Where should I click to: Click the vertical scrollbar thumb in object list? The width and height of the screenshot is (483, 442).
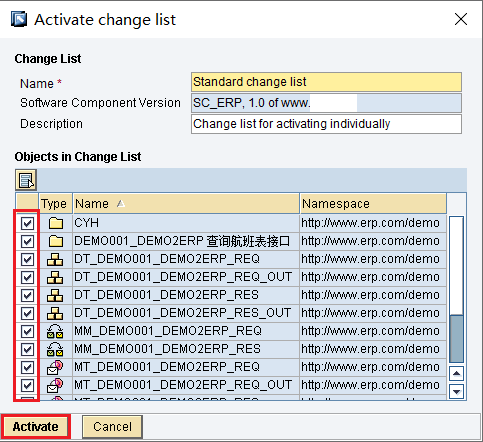click(456, 338)
